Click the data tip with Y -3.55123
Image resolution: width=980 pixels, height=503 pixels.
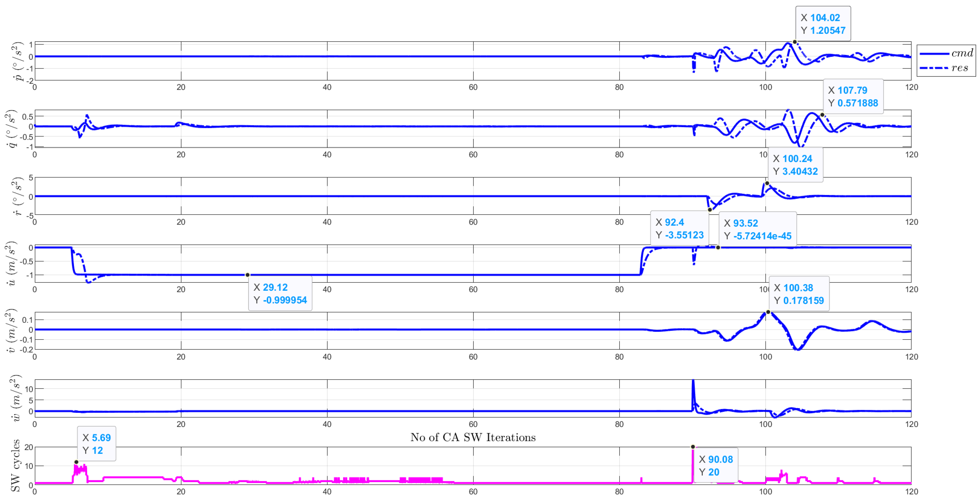pos(679,229)
